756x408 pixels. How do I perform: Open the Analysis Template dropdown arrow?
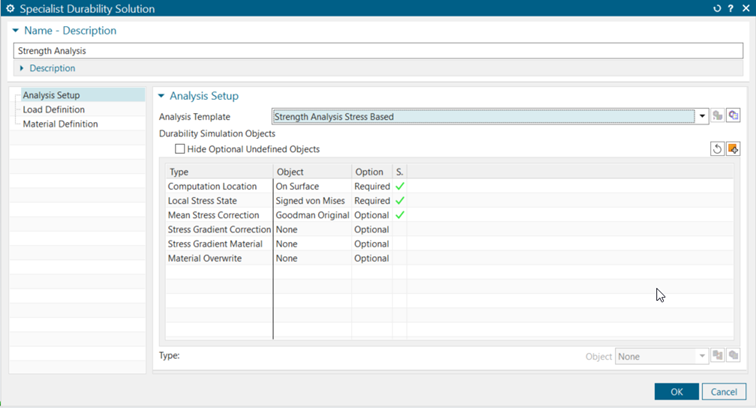(703, 117)
